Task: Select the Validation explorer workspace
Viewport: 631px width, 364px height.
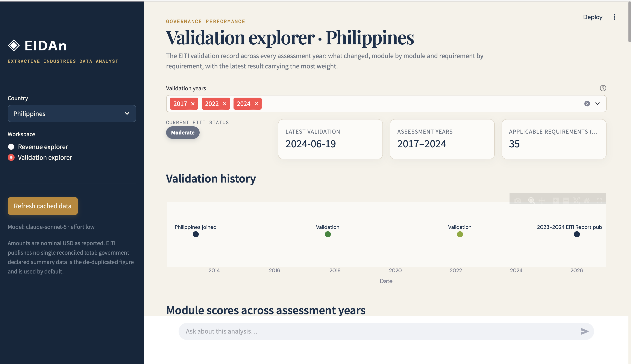Action: 40,157
